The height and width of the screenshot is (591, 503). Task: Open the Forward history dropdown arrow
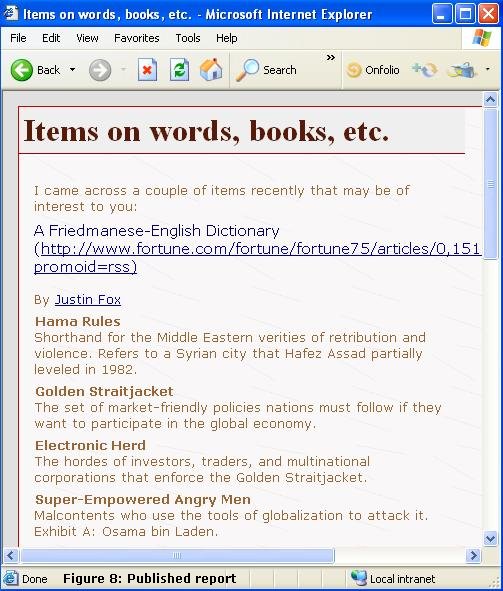point(124,69)
